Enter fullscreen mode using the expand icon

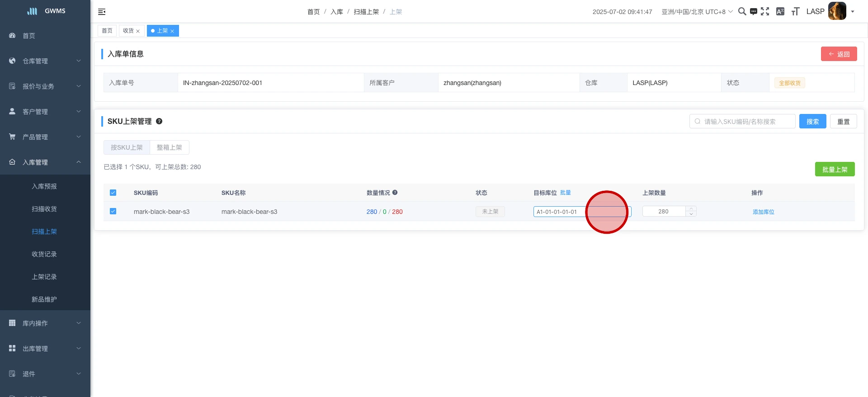click(765, 12)
